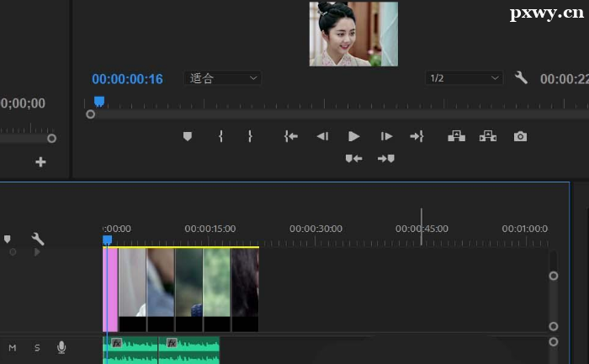Jump to the In point
The height and width of the screenshot is (364, 589).
tap(291, 136)
